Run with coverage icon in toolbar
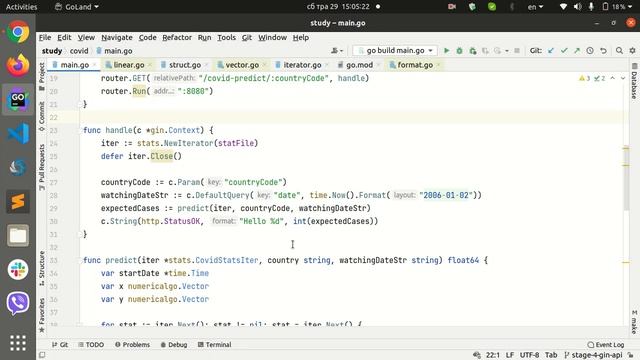This screenshot has height=360, width=640. (473, 51)
